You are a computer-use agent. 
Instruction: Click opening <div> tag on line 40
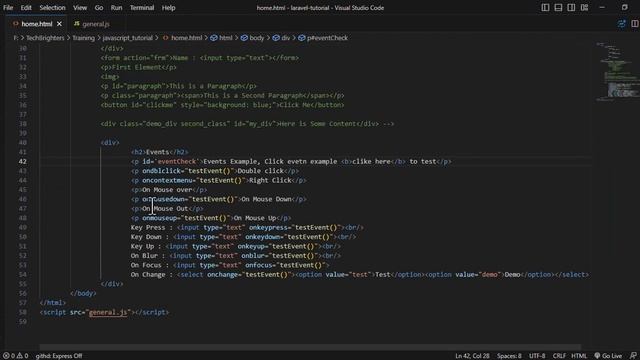coord(110,143)
